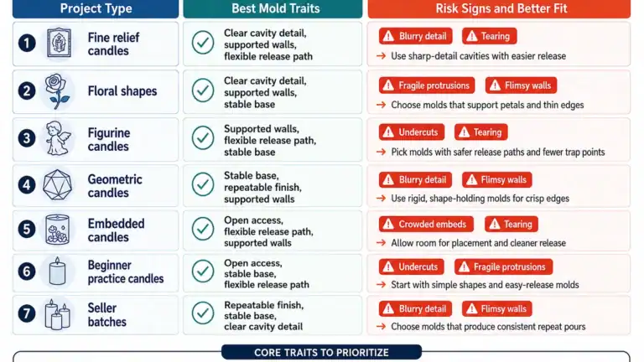This screenshot has width=644, height=362.
Task: Toggle the checkmark in Seller batches row
Action: pyautogui.click(x=203, y=313)
